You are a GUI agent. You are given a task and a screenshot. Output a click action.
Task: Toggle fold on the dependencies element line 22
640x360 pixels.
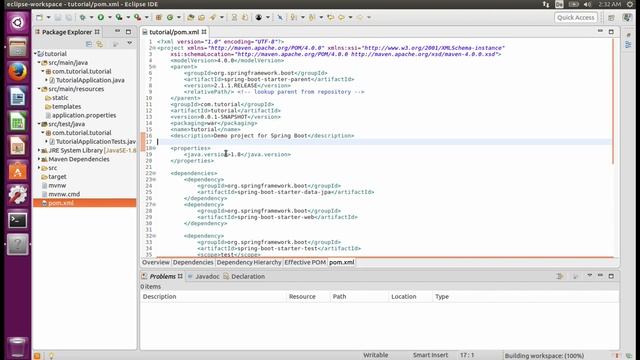click(x=154, y=173)
